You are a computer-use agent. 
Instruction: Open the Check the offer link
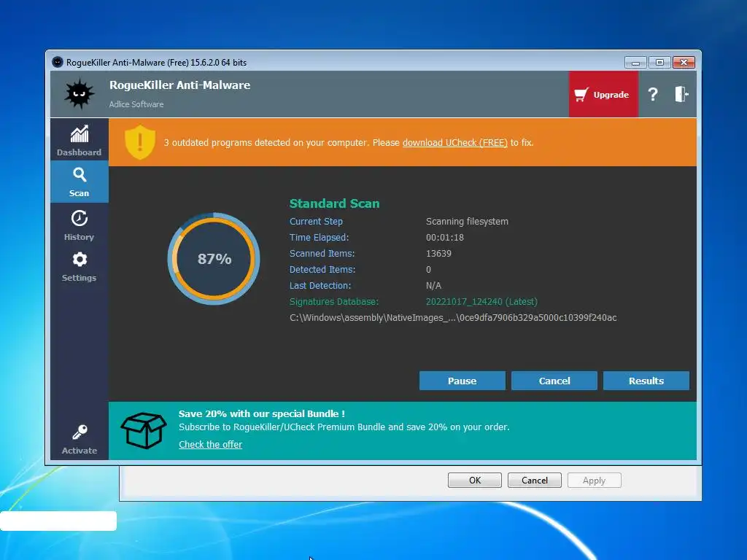211,444
